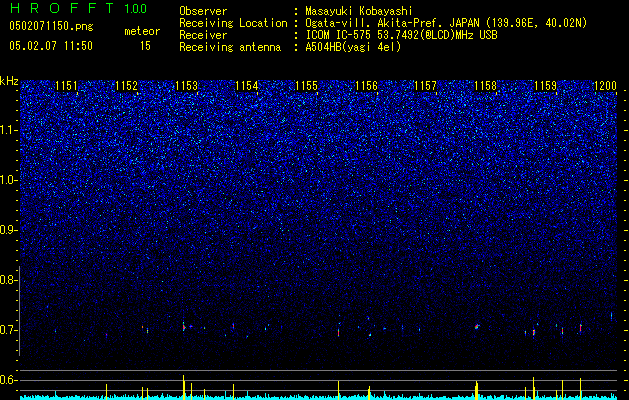Select the file name 0502071150.png
The image size is (629, 400).
click(51, 27)
